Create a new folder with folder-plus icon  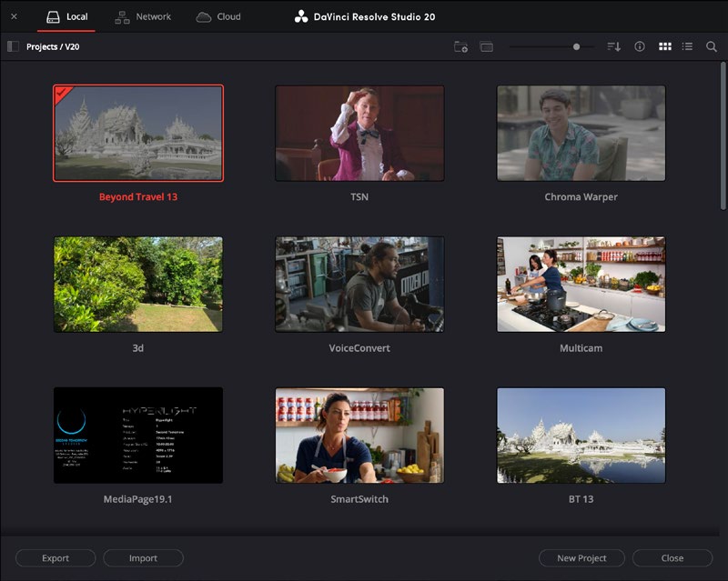460,47
